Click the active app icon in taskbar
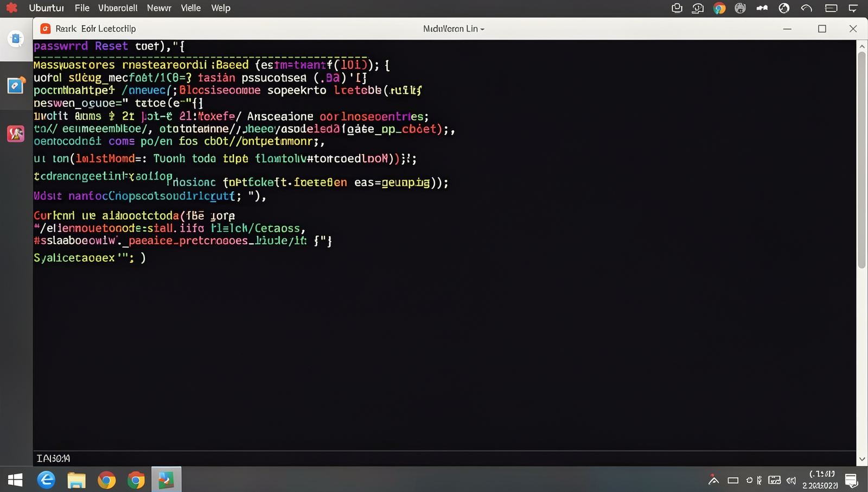This screenshot has width=868, height=492. tap(166, 480)
